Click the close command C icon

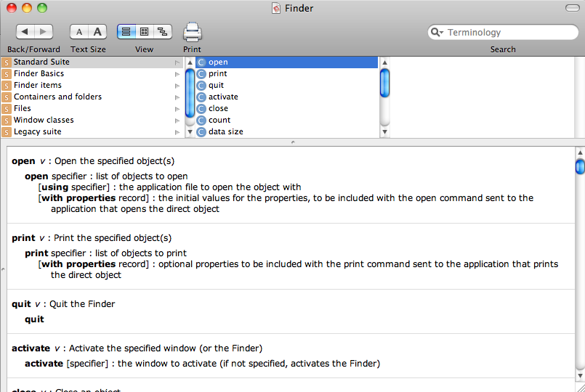(201, 109)
